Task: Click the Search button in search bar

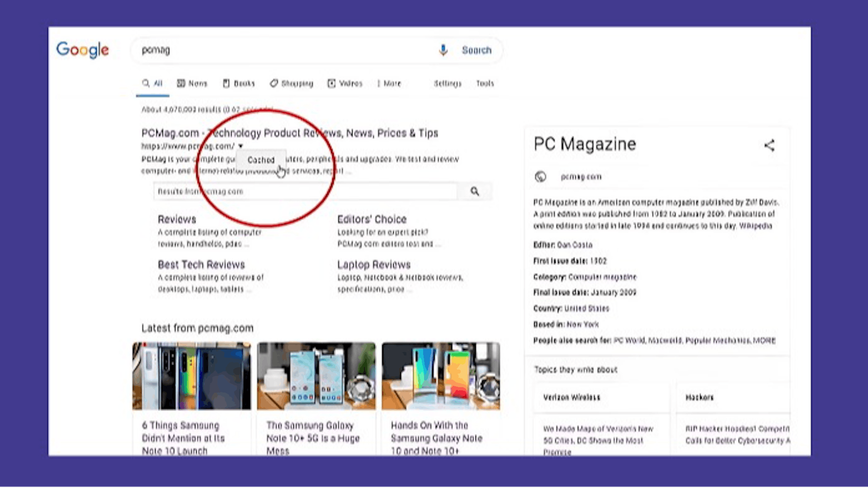Action: pos(476,50)
